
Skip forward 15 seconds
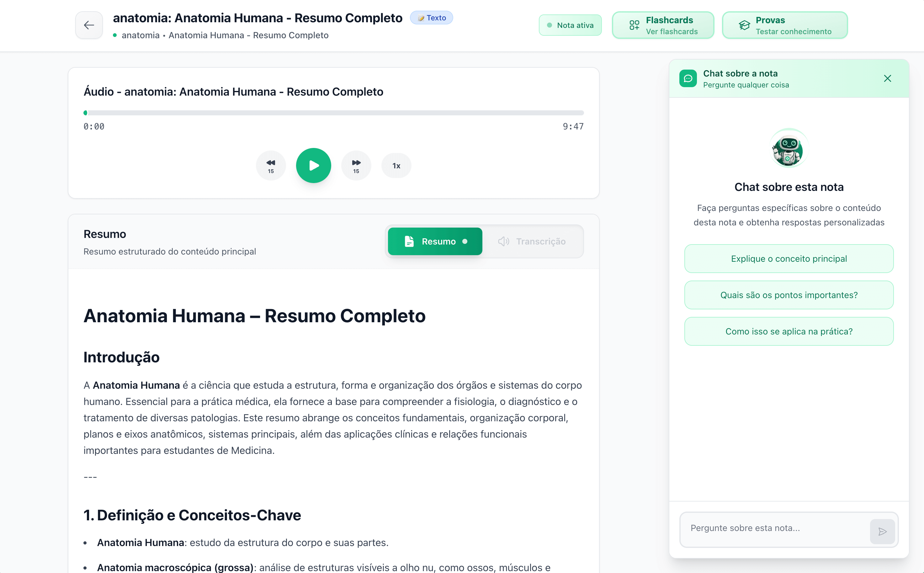356,166
